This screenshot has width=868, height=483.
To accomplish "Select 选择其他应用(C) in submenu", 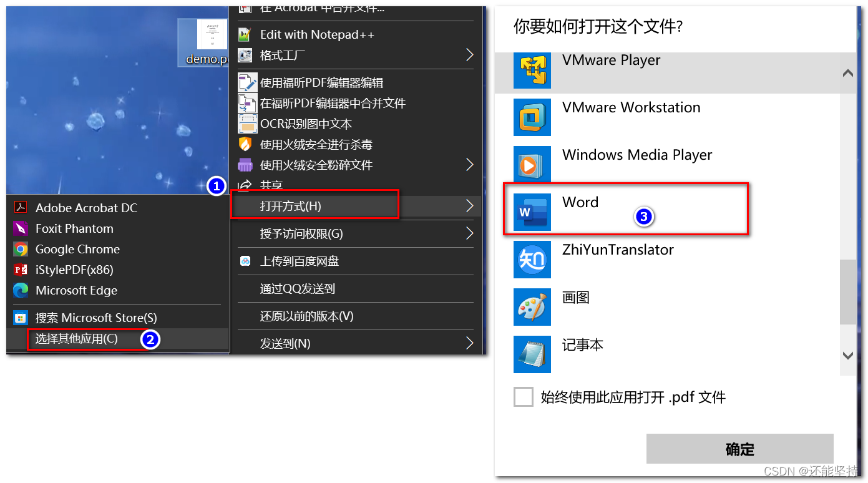I will pos(119,339).
